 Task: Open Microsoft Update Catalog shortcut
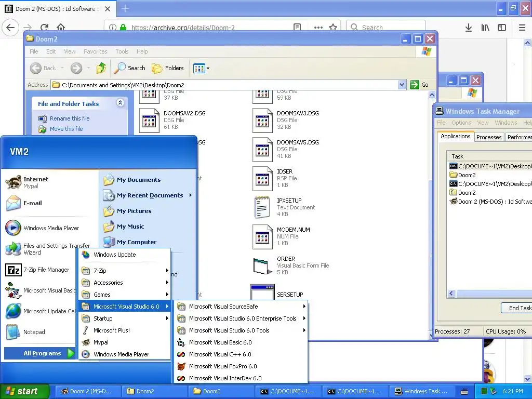[40, 311]
